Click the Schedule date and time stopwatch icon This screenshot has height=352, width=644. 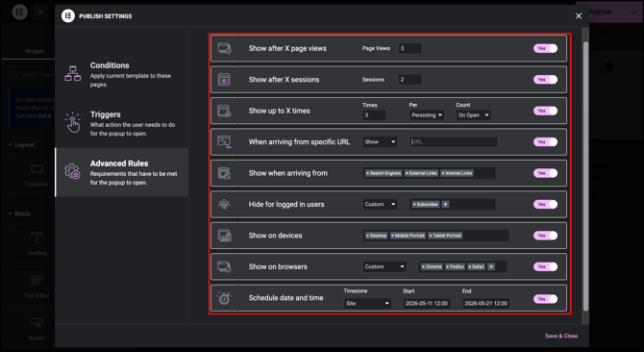tap(224, 298)
